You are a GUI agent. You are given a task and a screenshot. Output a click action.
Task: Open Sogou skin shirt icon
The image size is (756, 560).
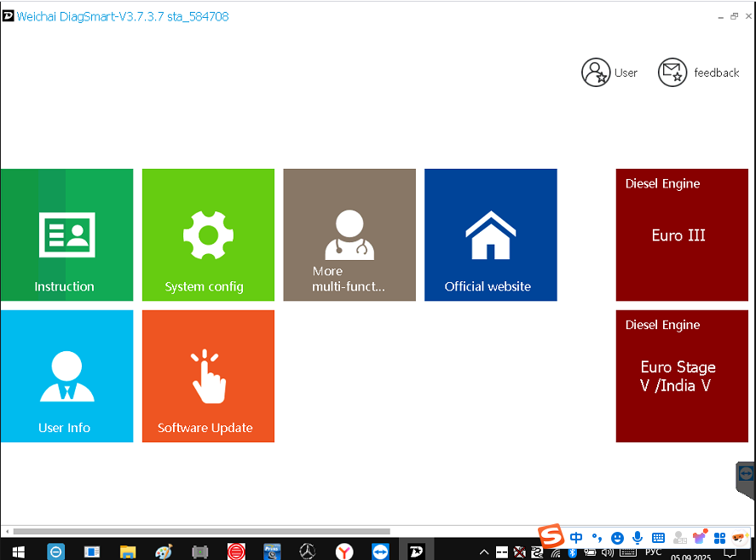(700, 537)
